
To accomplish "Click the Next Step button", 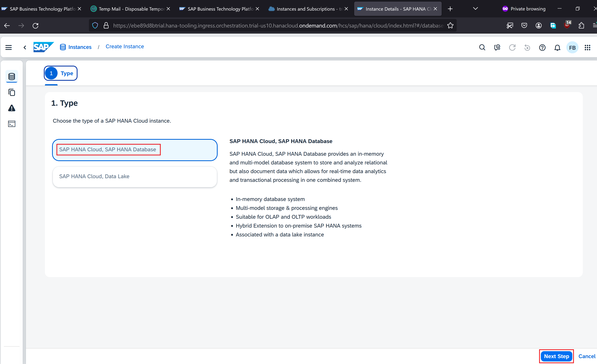I will pyautogui.click(x=556, y=356).
